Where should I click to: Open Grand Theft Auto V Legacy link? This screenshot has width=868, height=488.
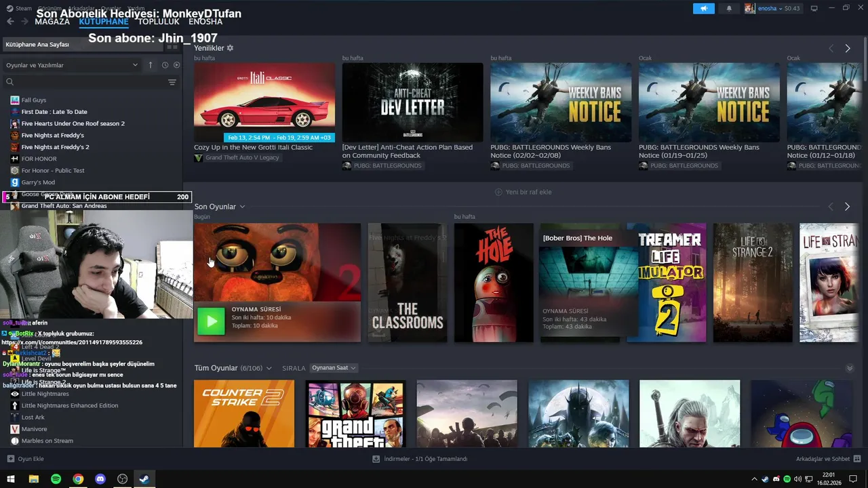click(x=237, y=158)
